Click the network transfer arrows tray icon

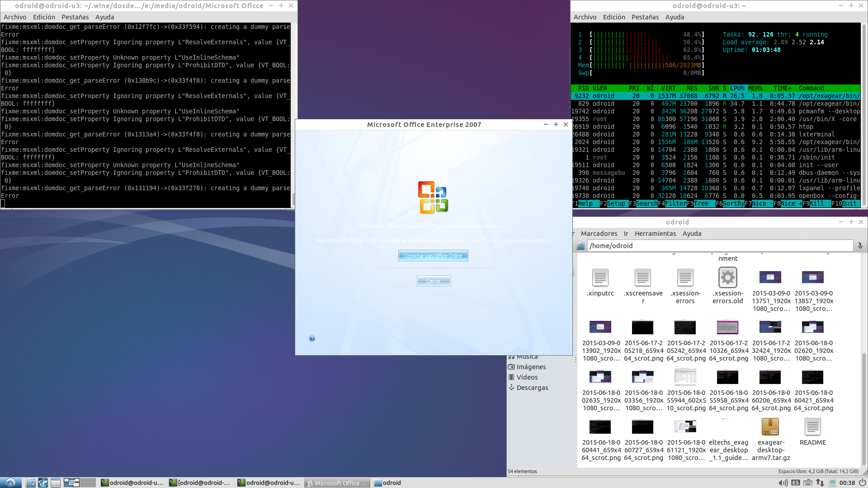(820, 483)
